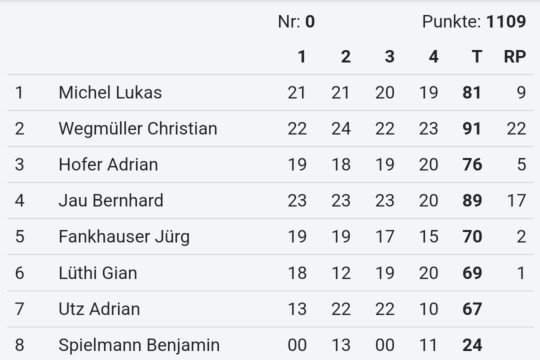540x360 pixels.
Task: Click Michel Lukas's total of 81
Action: tap(471, 93)
